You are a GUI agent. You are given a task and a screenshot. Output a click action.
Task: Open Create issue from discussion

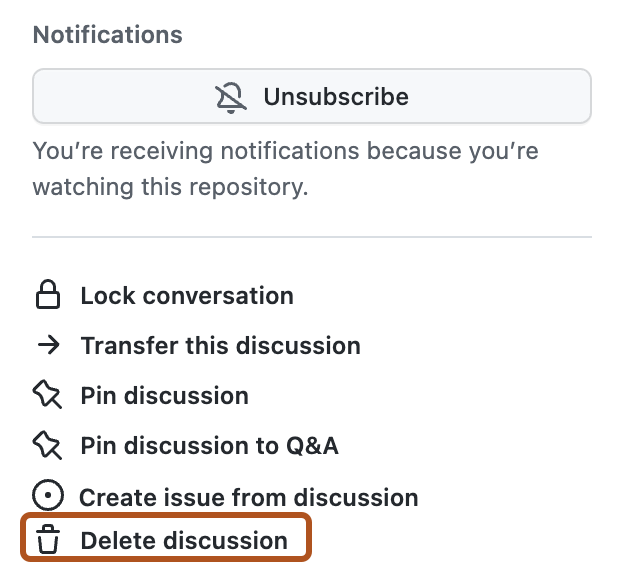click(x=249, y=497)
